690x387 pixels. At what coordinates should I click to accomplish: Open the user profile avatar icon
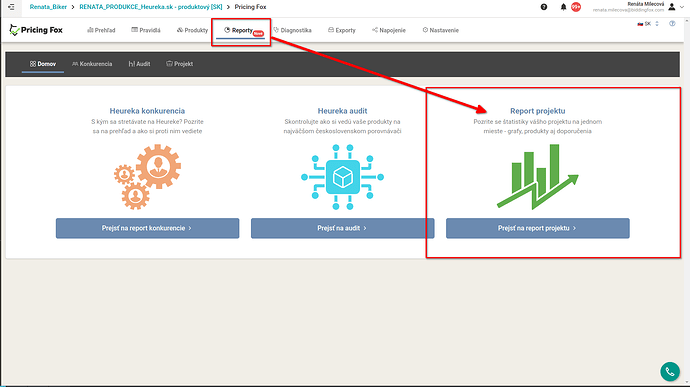pyautogui.click(x=672, y=7)
